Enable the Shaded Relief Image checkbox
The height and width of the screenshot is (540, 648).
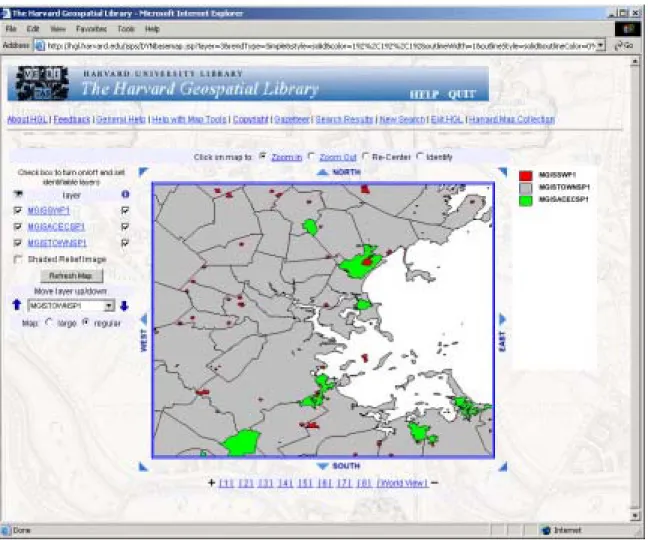18,259
